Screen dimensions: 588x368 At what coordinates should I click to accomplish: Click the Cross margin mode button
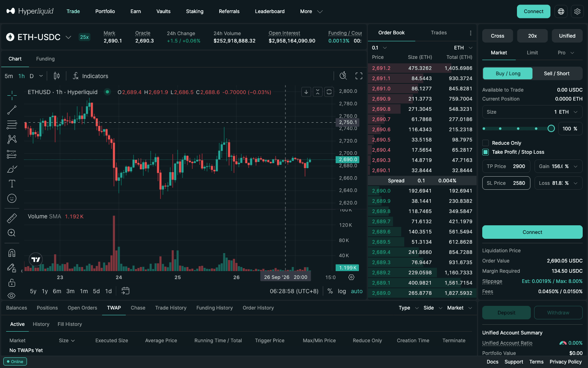click(x=497, y=36)
